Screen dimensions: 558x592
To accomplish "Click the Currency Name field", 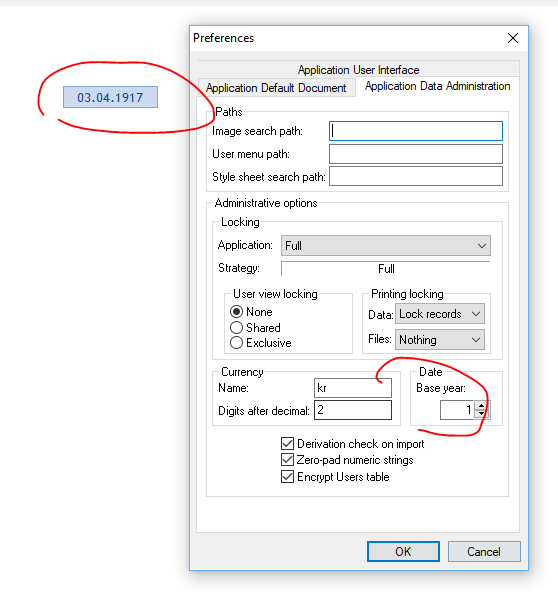I will click(x=353, y=388).
